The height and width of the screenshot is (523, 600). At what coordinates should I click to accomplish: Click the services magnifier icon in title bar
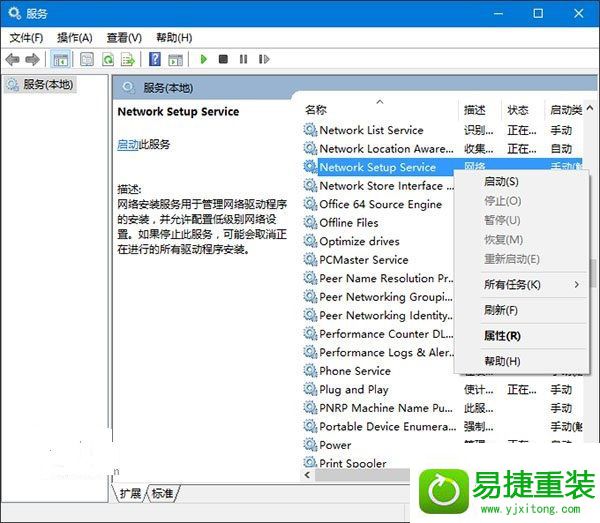(15, 13)
